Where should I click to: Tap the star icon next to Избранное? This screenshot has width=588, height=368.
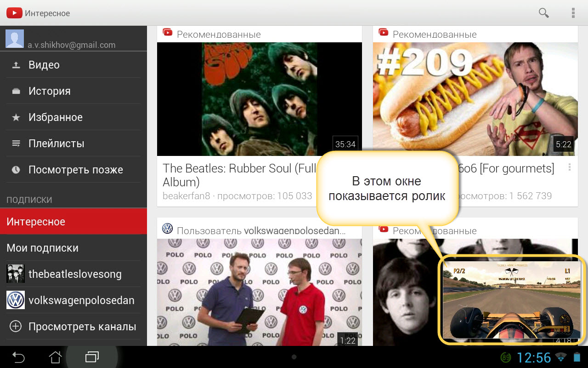point(16,117)
